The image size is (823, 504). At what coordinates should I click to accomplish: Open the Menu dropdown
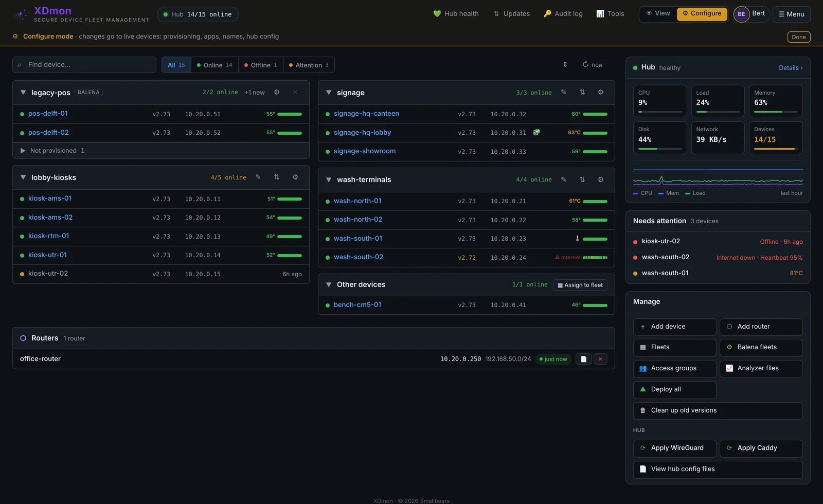click(791, 14)
